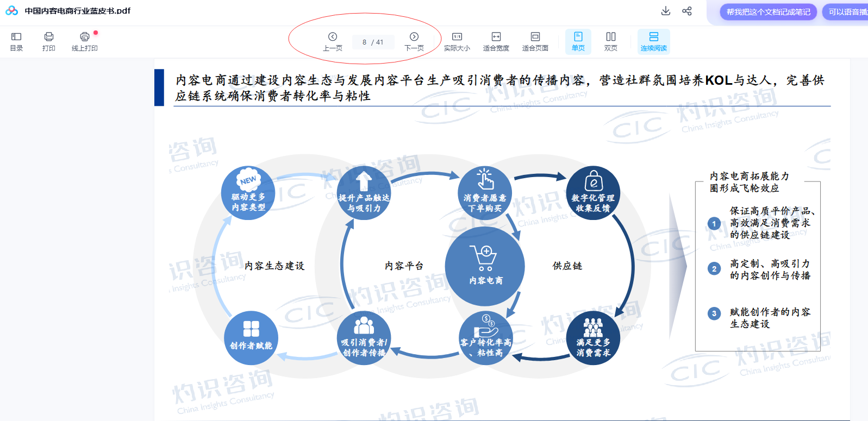Screen dimensions: 868x421
Task: Fit document to page using 适合页面
Action: [535, 41]
